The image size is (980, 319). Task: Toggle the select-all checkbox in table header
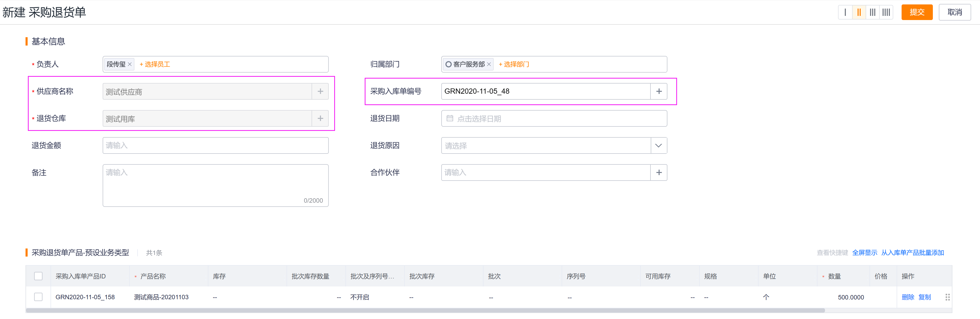[x=39, y=276]
